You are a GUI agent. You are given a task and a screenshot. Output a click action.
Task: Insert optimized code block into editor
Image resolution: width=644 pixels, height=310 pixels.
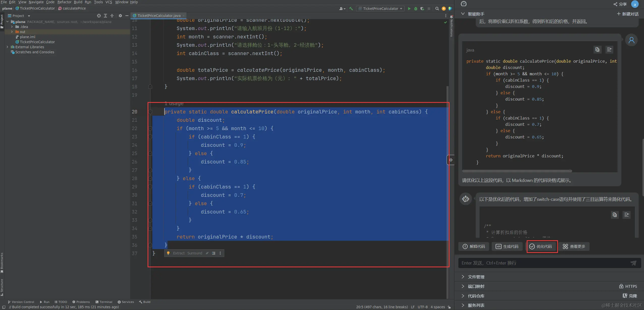627,215
